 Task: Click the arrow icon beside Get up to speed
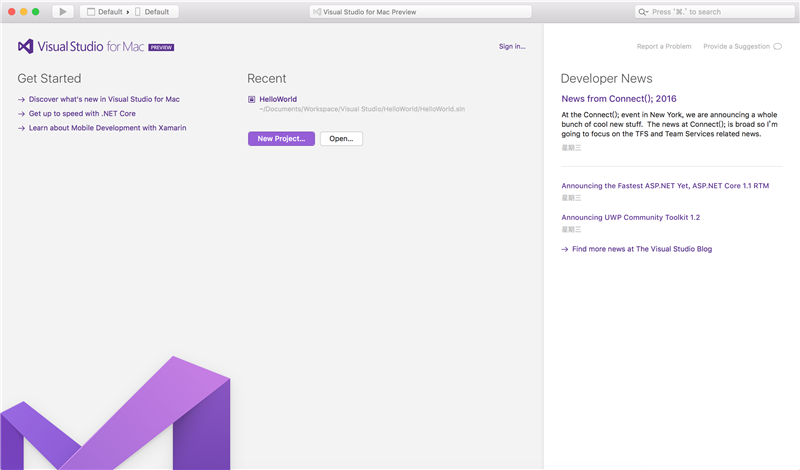pyautogui.click(x=21, y=114)
